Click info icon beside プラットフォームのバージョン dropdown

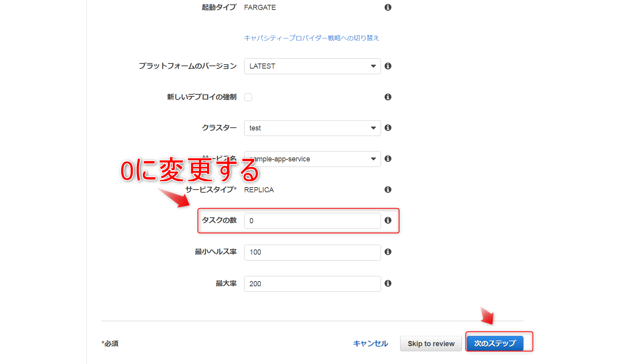[x=388, y=66]
